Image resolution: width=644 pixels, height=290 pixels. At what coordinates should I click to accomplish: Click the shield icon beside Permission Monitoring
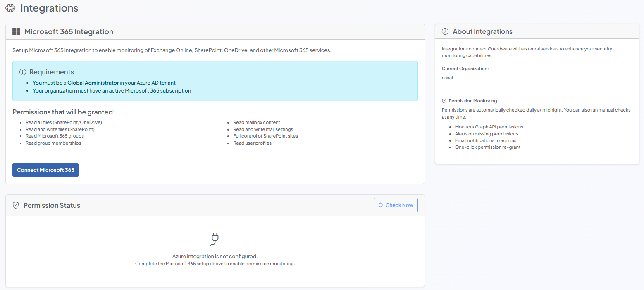[x=444, y=101]
